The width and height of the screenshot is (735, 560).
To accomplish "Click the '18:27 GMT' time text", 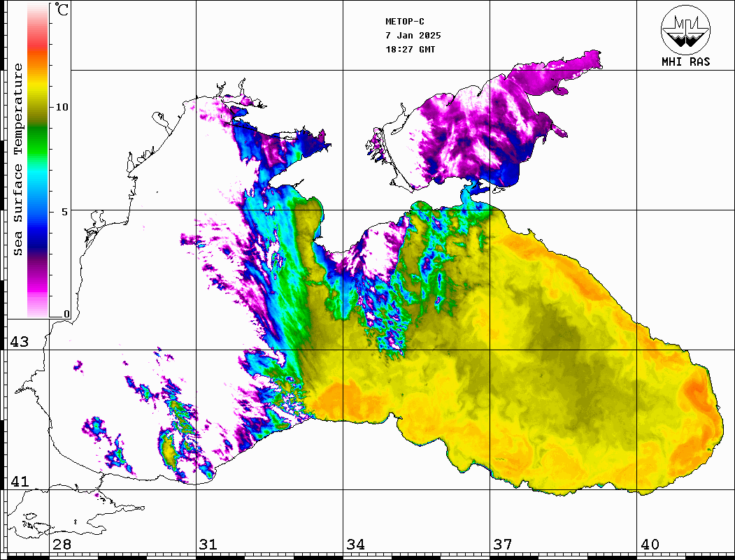I will point(410,49).
